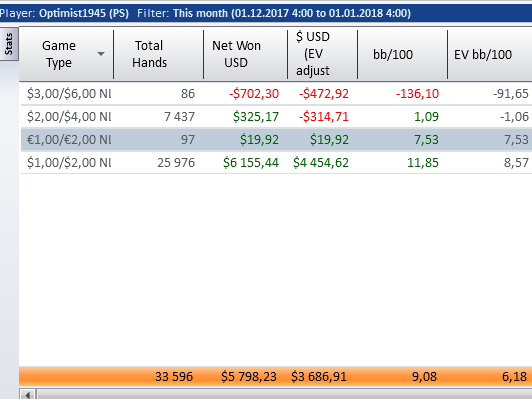532x399 pixels.
Task: Open the Game Type sort dropdown arrow
Action: pos(101,54)
